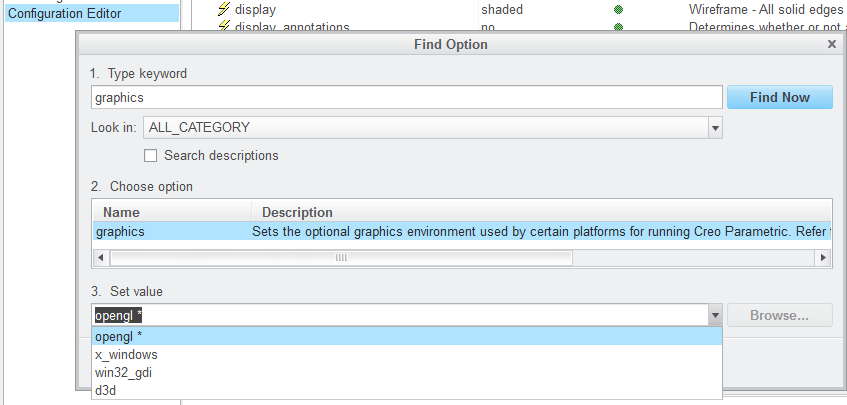The image size is (847, 405).
Task: Click the lightning icon beside display option
Action: tap(225, 9)
